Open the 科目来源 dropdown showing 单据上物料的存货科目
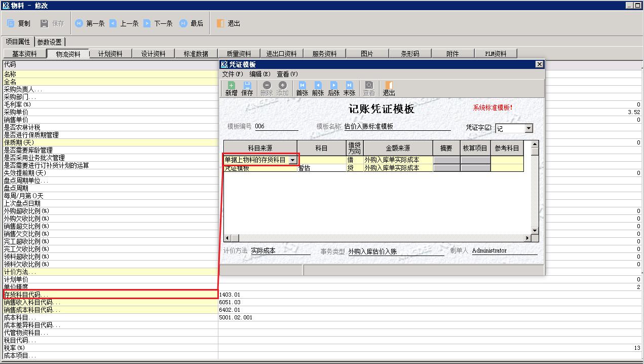Viewport: 644px width, 364px height. pyautogui.click(x=293, y=159)
